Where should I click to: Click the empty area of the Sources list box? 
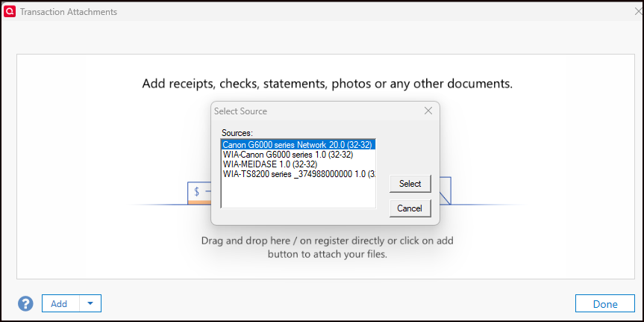298,193
